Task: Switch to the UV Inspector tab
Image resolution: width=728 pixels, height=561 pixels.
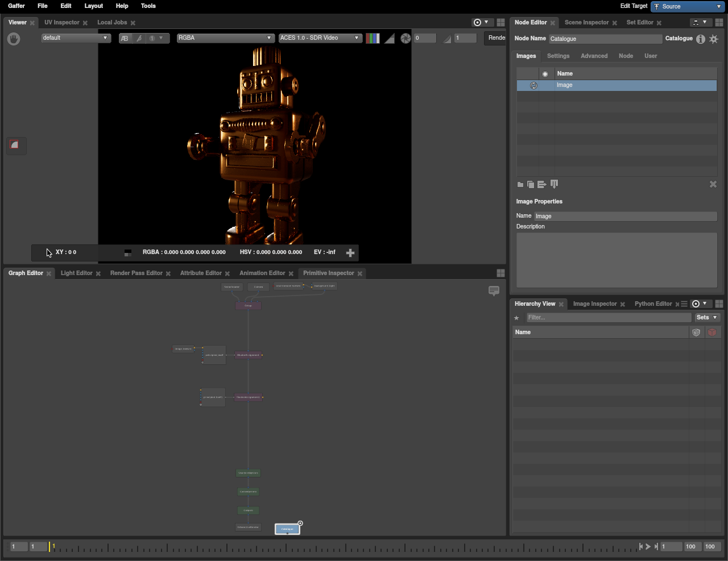Action: click(x=62, y=22)
